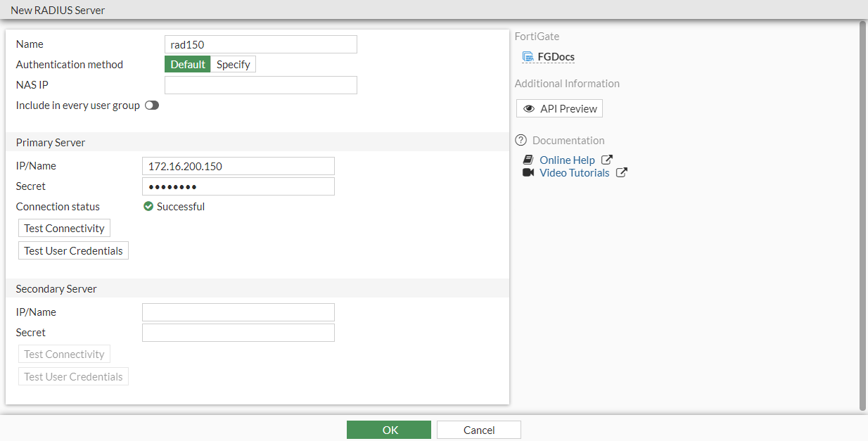Click the FGDocs document icon

point(528,57)
